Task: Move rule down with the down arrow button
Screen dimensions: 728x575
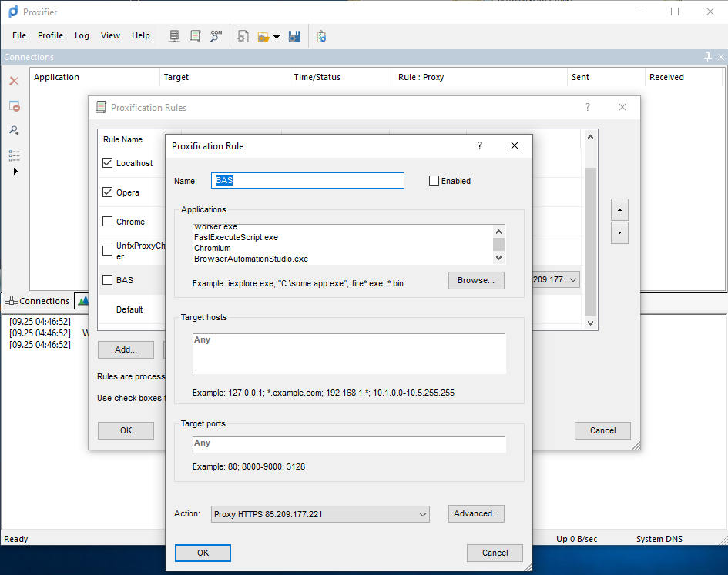Action: click(x=620, y=233)
